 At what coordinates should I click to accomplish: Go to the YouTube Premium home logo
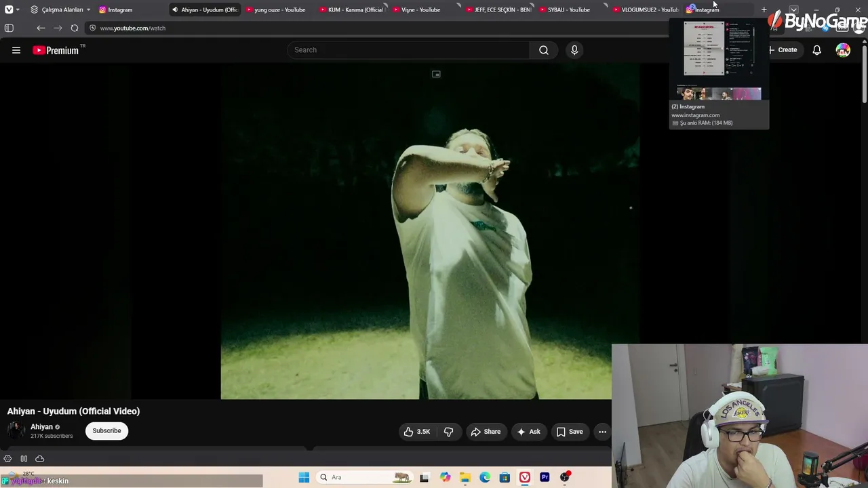pyautogui.click(x=58, y=50)
